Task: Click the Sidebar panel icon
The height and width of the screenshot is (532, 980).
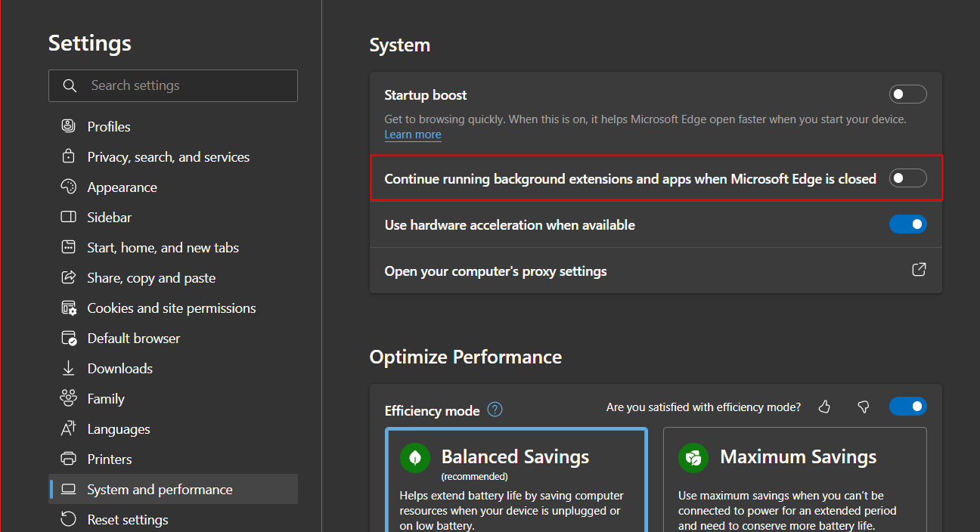Action: pyautogui.click(x=69, y=217)
